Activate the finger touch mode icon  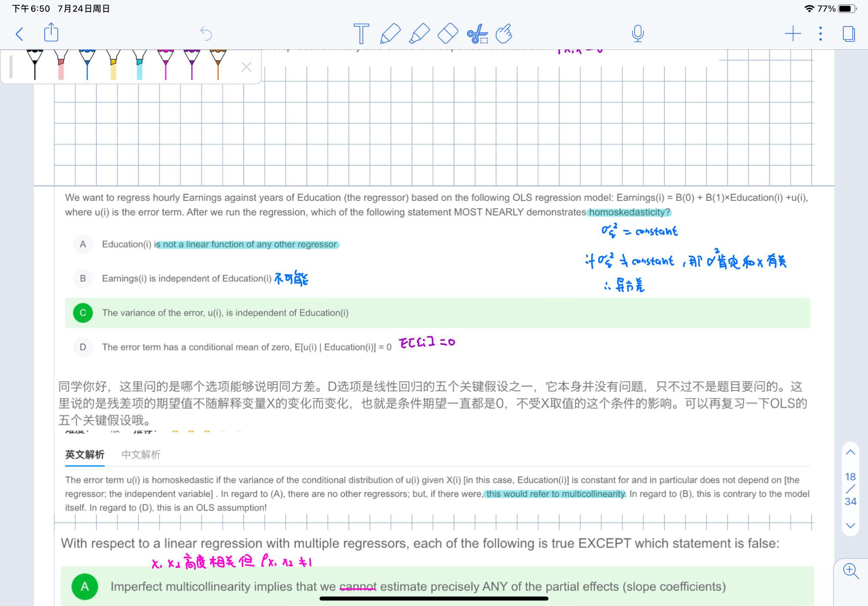point(504,33)
